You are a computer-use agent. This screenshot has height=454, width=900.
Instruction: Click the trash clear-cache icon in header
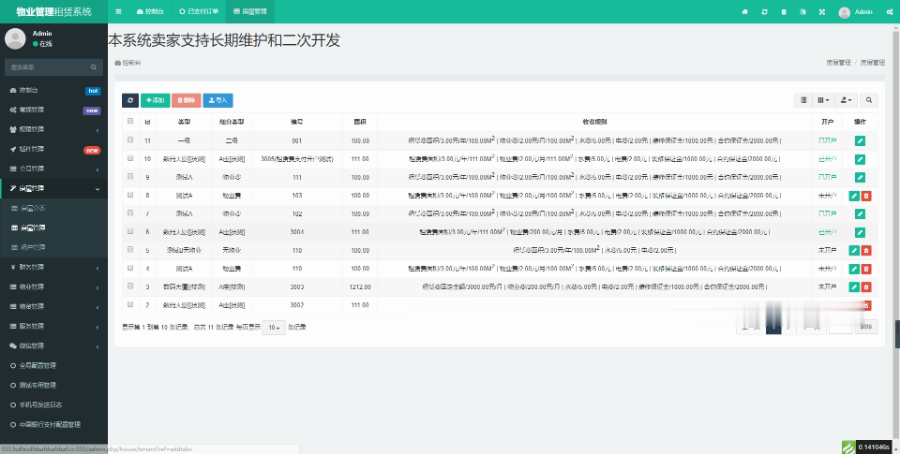(784, 12)
